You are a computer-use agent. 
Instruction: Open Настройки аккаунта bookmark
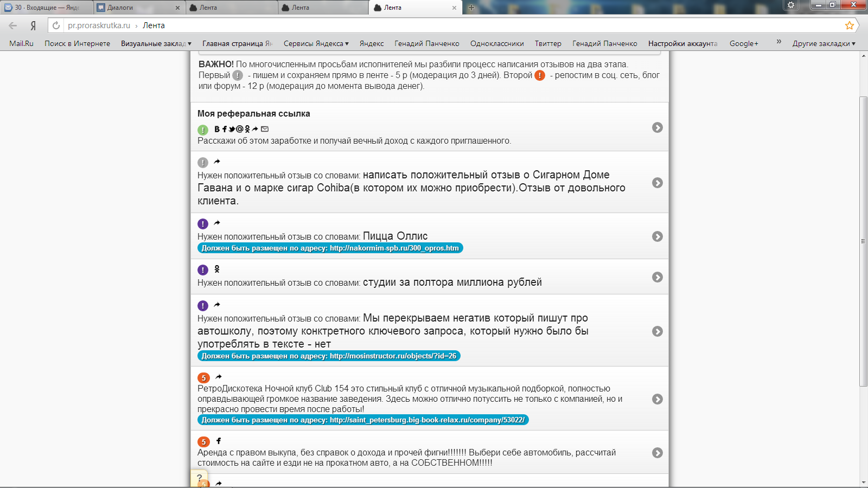pyautogui.click(x=682, y=43)
